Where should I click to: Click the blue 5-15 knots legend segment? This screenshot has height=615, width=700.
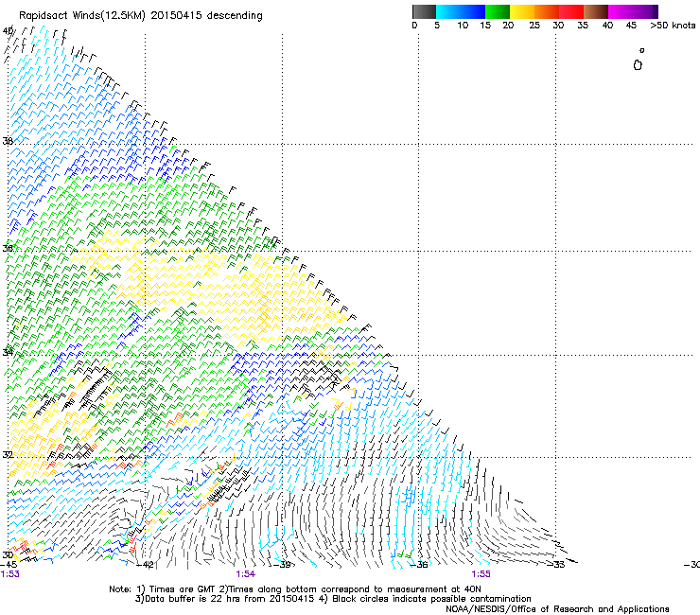[x=461, y=11]
